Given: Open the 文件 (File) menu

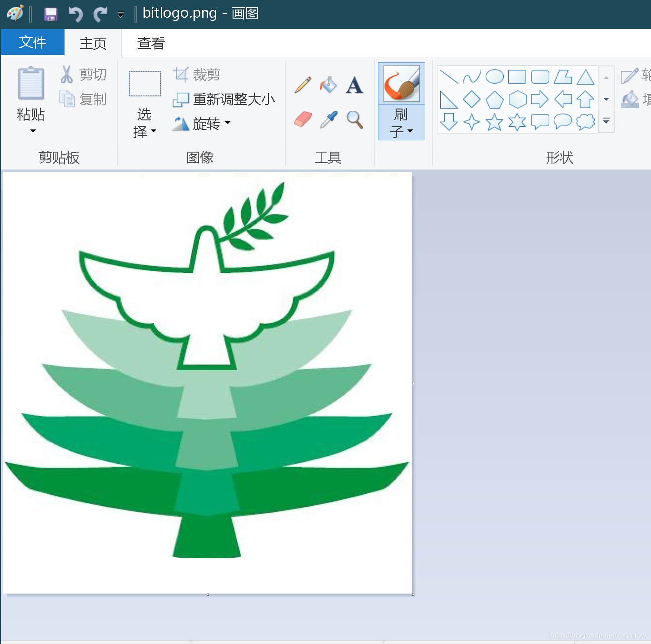Looking at the screenshot, I should pyautogui.click(x=32, y=42).
